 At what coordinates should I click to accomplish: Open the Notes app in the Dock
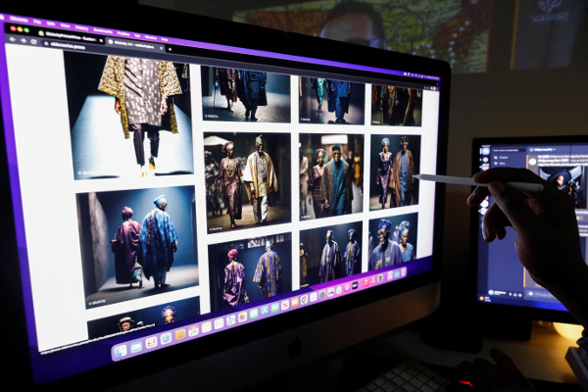(x=207, y=327)
